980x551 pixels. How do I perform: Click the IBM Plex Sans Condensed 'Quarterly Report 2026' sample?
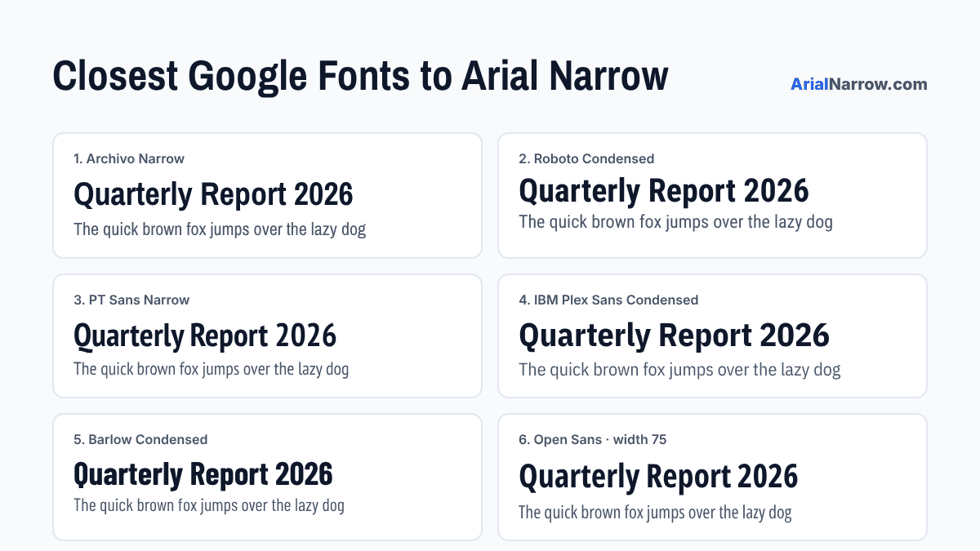coord(674,335)
